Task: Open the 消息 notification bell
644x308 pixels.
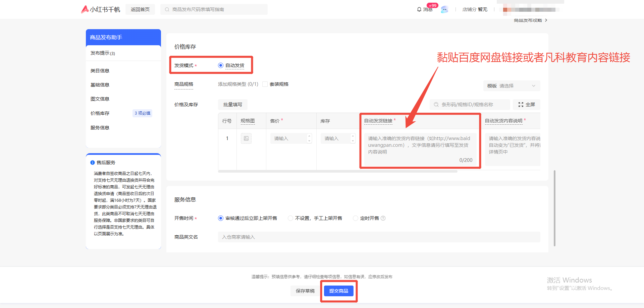Action: click(419, 9)
